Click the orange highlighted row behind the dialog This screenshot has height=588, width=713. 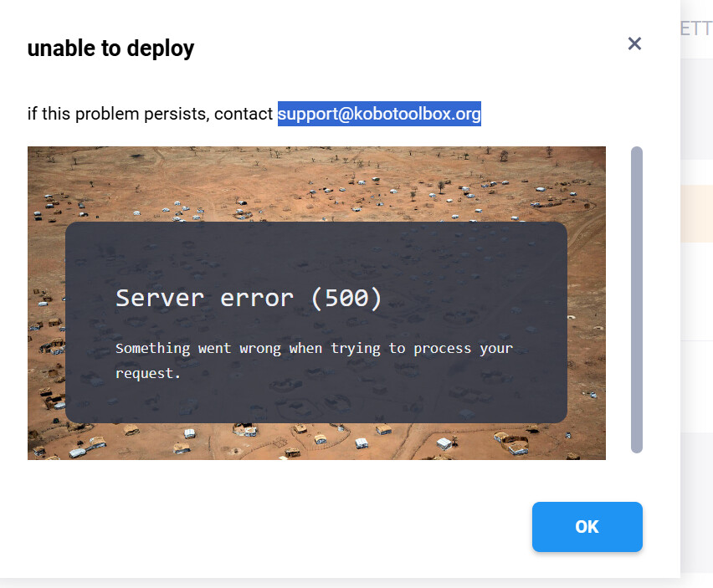click(696, 214)
